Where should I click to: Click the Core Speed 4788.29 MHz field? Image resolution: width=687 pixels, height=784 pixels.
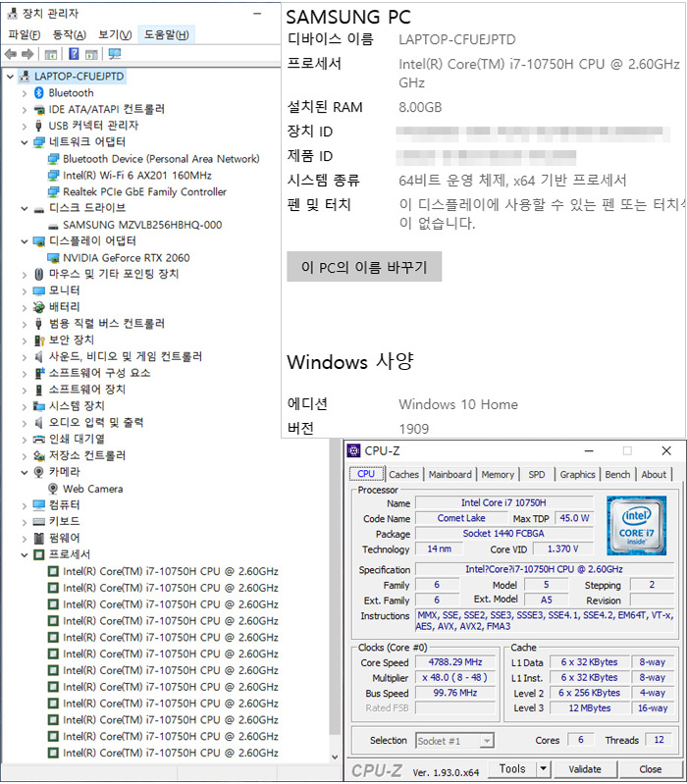point(455,662)
